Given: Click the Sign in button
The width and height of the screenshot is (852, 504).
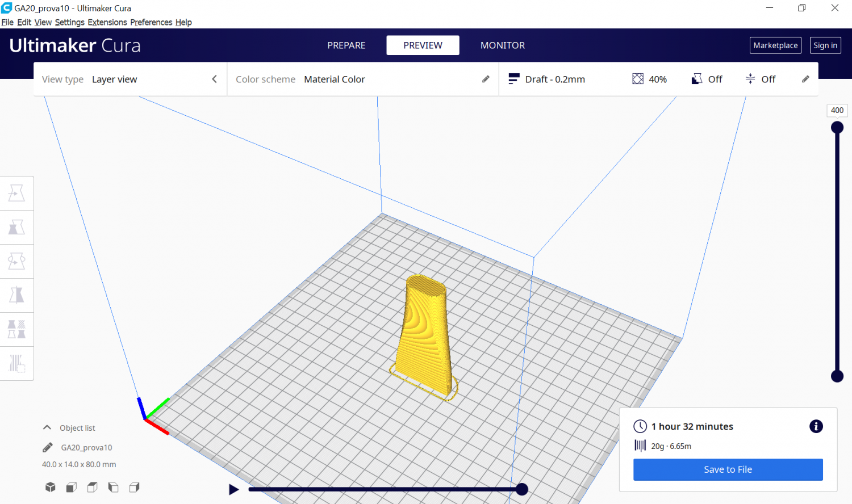Looking at the screenshot, I should [825, 45].
